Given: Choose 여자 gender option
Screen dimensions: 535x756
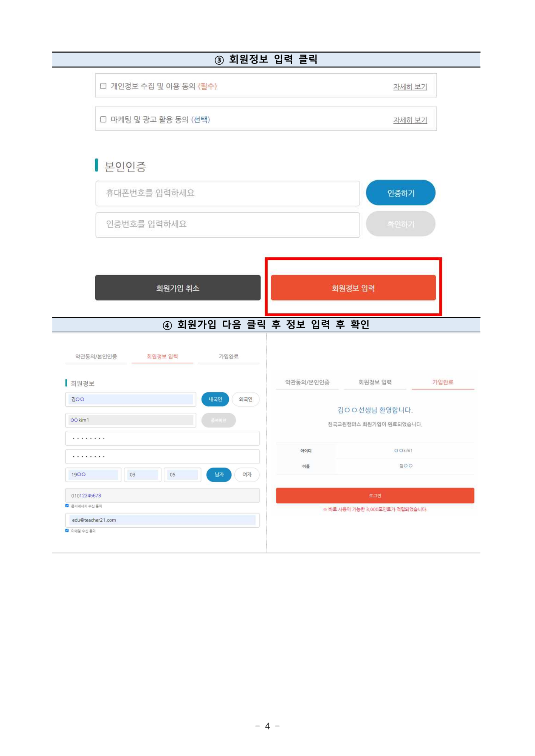Looking at the screenshot, I should click(247, 475).
